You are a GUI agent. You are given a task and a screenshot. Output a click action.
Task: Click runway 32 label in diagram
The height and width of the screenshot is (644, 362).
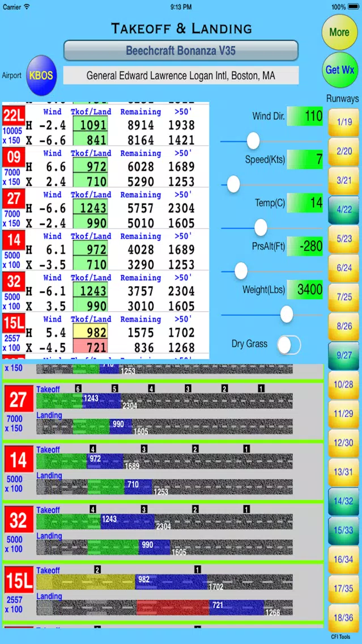(x=19, y=520)
